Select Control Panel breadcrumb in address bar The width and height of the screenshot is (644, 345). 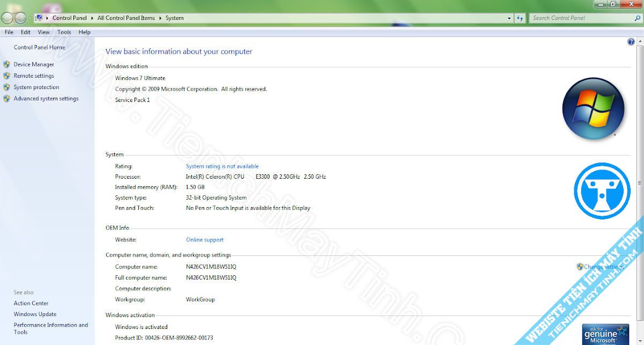(x=70, y=18)
